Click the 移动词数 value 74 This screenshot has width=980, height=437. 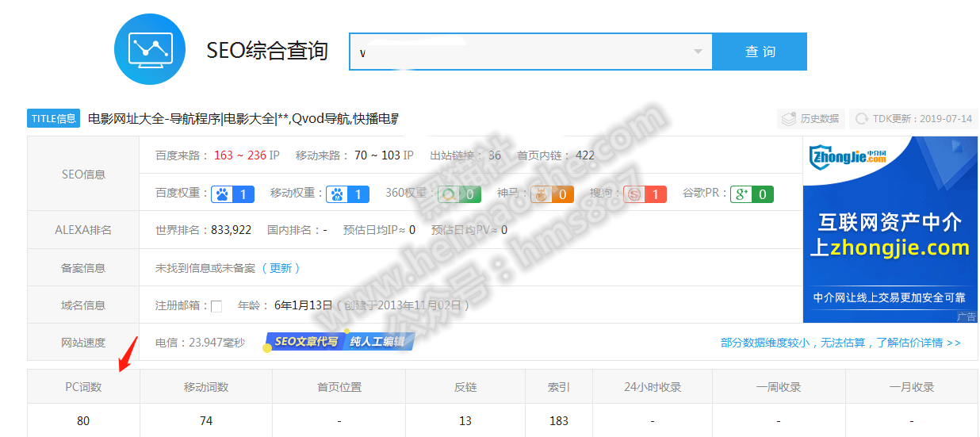pos(206,421)
